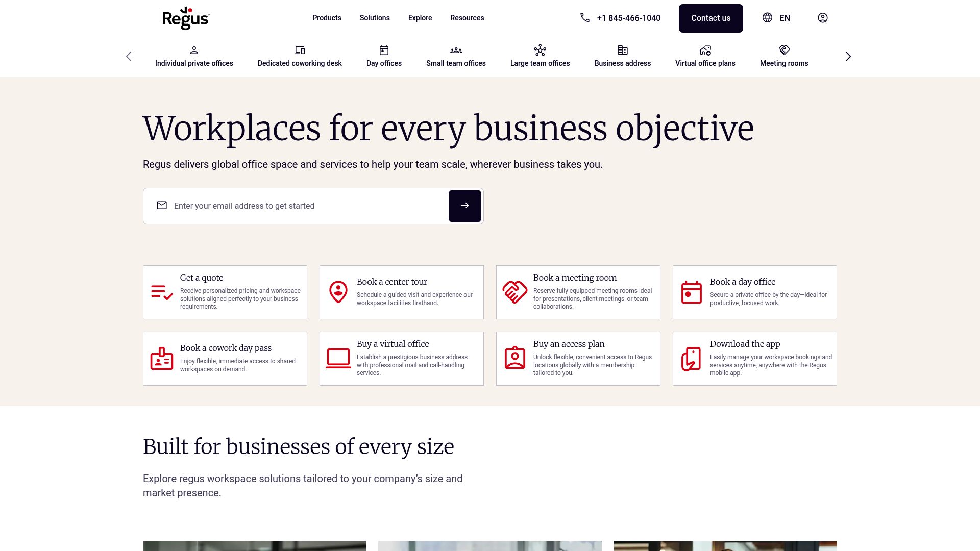Click the Day offices calendar icon
The image size is (980, 551).
(x=383, y=50)
